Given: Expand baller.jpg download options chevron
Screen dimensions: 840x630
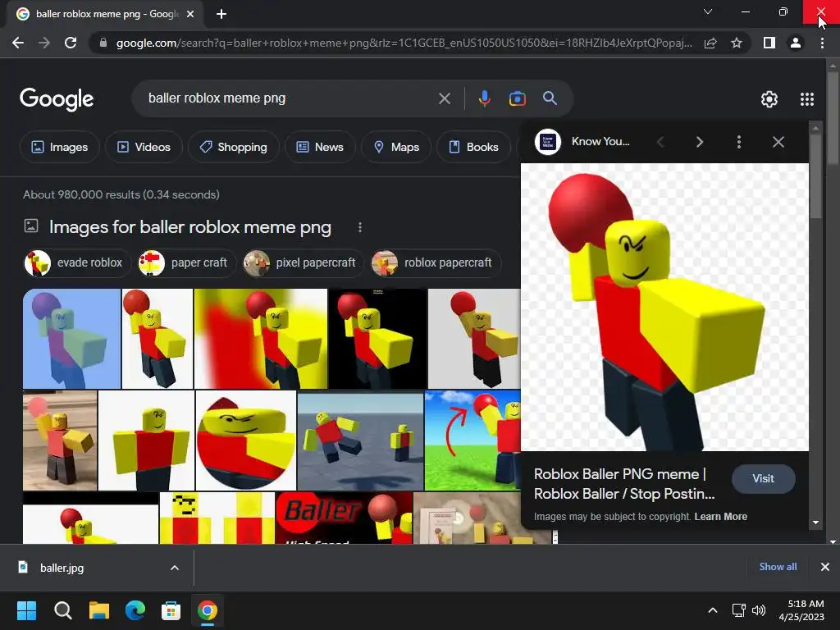Looking at the screenshot, I should (x=175, y=568).
